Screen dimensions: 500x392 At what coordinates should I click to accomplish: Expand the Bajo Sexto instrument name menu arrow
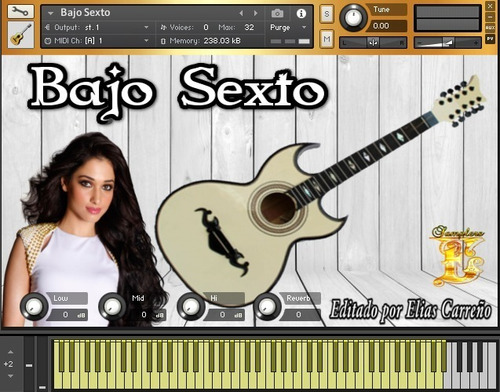(x=51, y=13)
